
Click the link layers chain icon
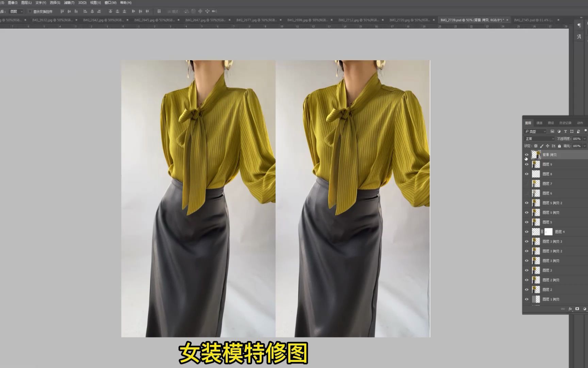[x=563, y=309]
